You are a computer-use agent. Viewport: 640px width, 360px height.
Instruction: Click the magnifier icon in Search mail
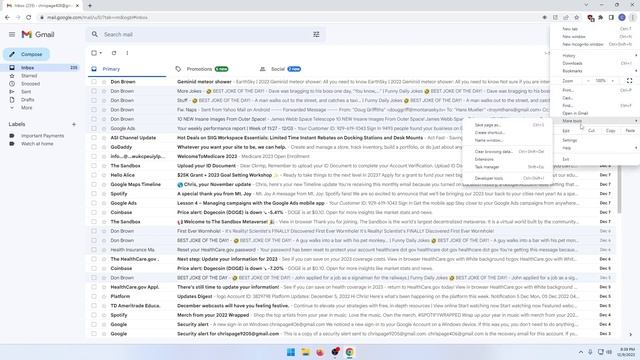[x=95, y=34]
